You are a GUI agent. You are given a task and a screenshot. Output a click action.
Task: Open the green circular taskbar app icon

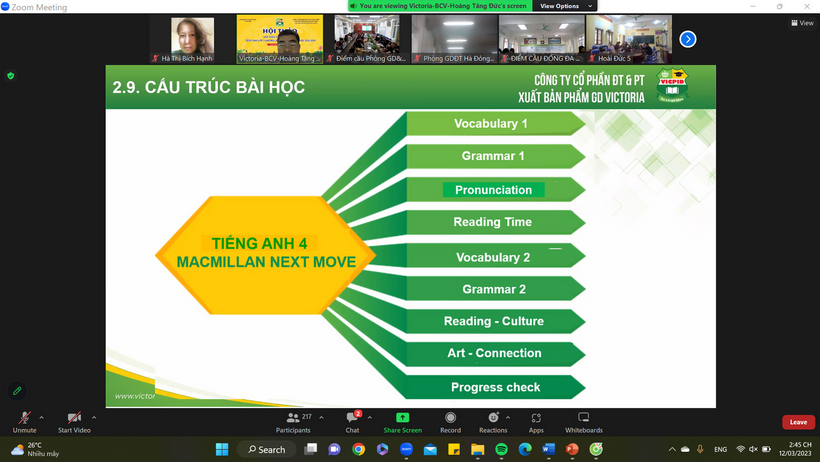coord(596,449)
